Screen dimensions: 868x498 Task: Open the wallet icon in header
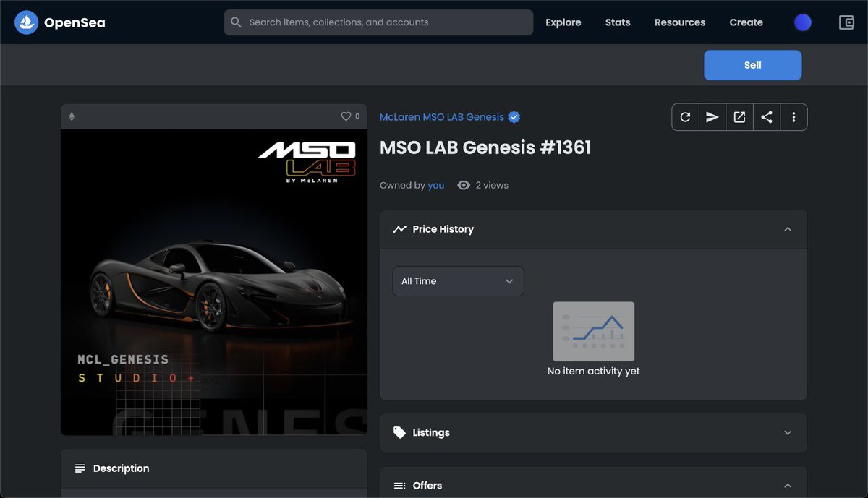pyautogui.click(x=846, y=22)
